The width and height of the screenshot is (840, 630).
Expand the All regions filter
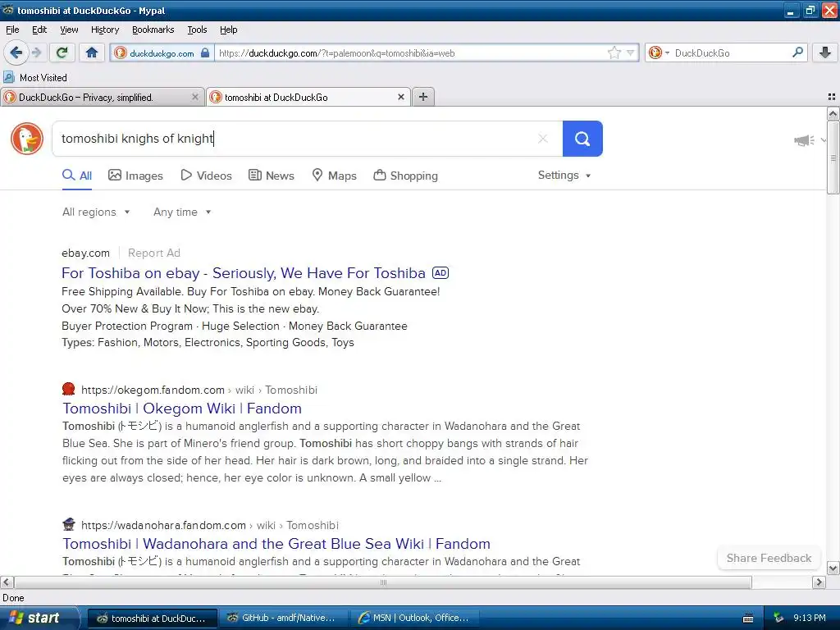[x=97, y=212]
